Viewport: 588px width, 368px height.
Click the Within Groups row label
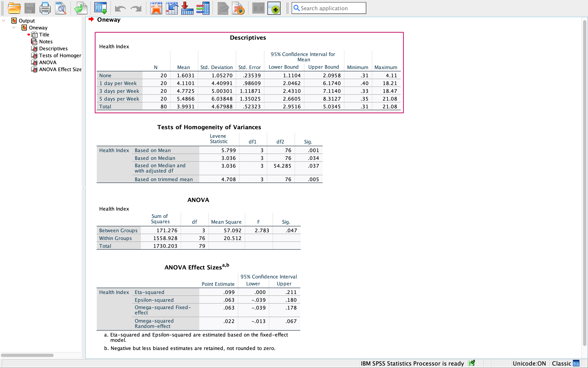pyautogui.click(x=115, y=238)
